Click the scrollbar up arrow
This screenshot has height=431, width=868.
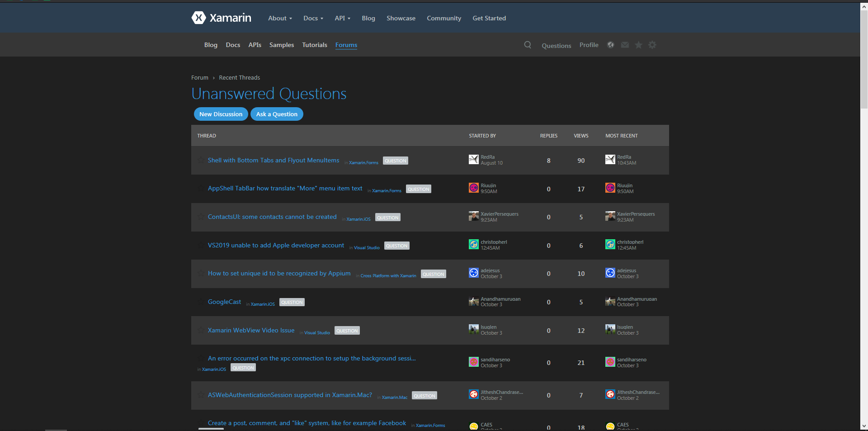tap(864, 6)
